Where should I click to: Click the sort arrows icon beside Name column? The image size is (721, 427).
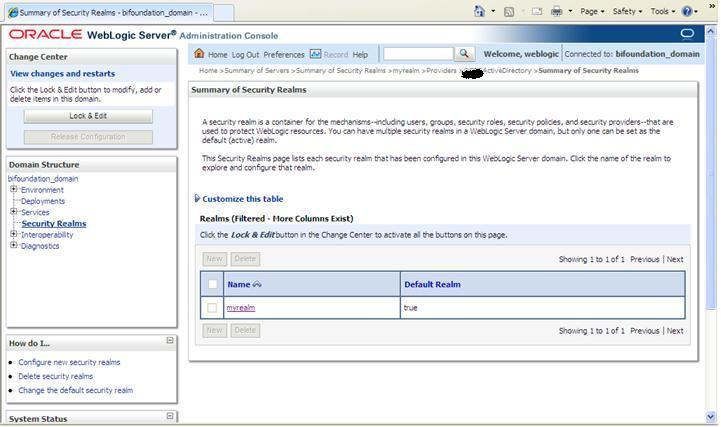click(x=257, y=284)
